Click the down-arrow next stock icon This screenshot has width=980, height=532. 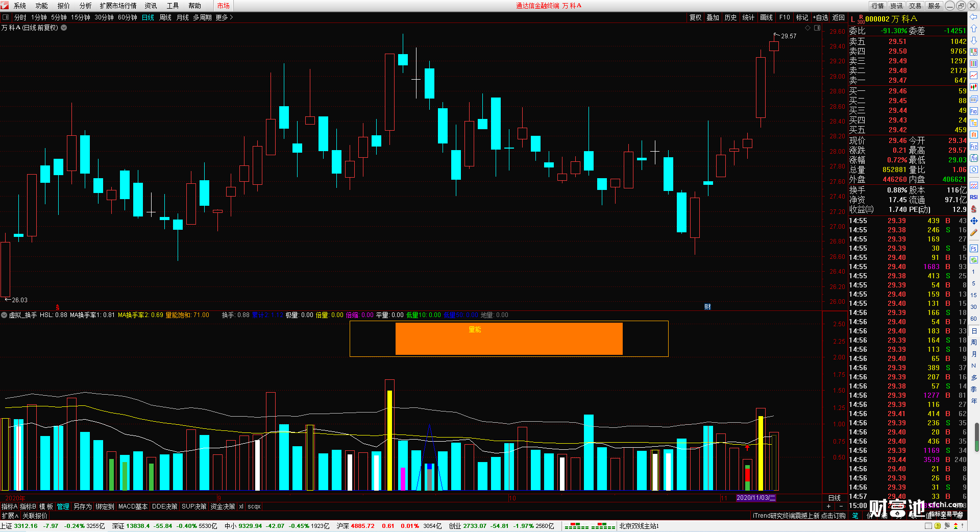click(x=973, y=40)
